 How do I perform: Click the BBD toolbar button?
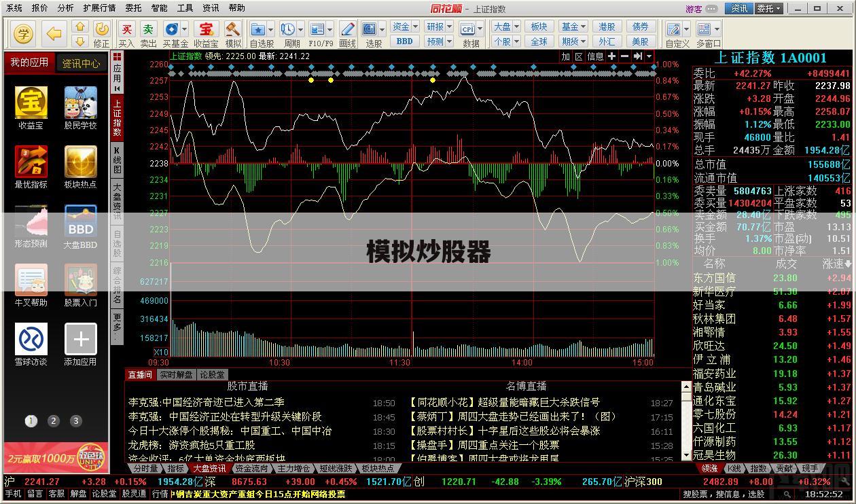pos(405,41)
